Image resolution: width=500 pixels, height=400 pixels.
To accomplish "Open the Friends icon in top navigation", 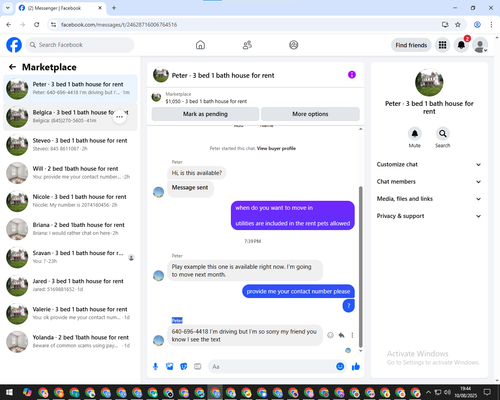I will (247, 45).
